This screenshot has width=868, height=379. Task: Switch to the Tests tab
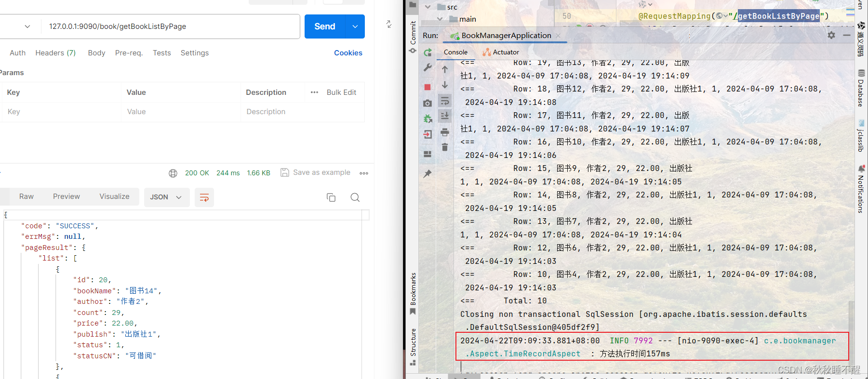[x=162, y=53]
